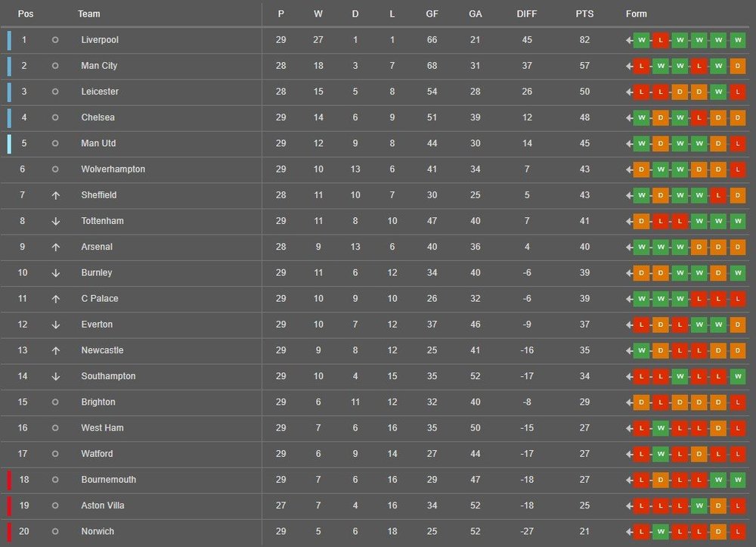Click Chelsea's points value 48
756x547 pixels.
[x=584, y=118]
